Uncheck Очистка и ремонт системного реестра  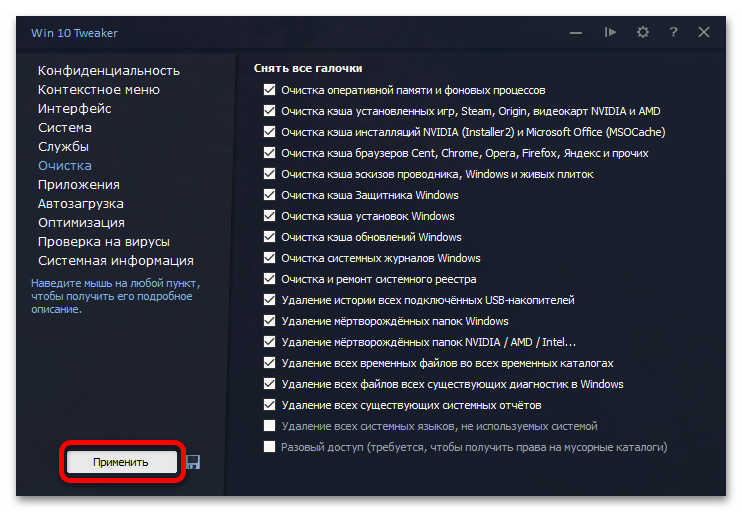tap(269, 278)
